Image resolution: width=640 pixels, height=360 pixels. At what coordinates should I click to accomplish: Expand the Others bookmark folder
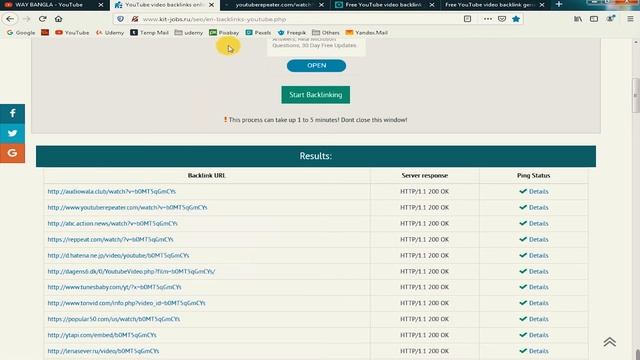(326, 33)
